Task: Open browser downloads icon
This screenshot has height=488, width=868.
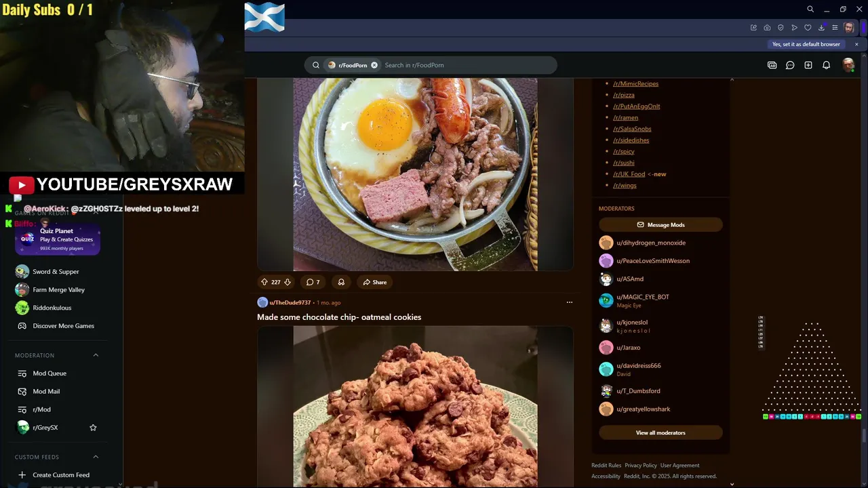Action: pos(821,28)
